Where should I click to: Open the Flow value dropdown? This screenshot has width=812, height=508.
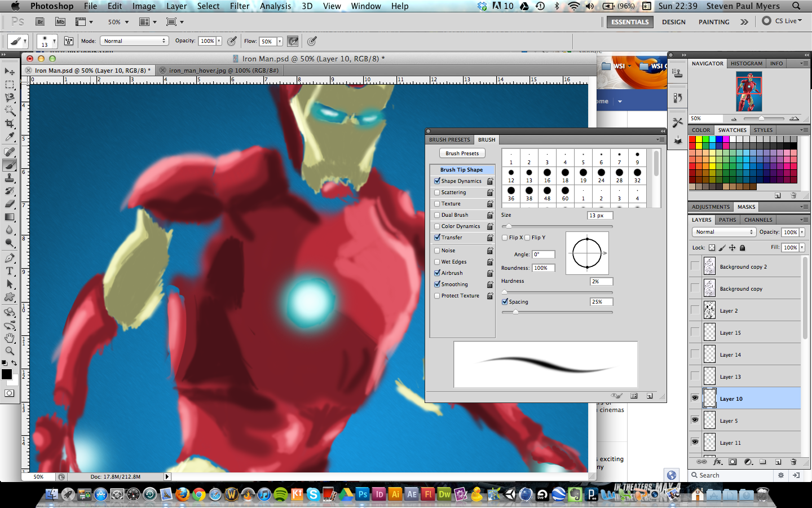[280, 41]
